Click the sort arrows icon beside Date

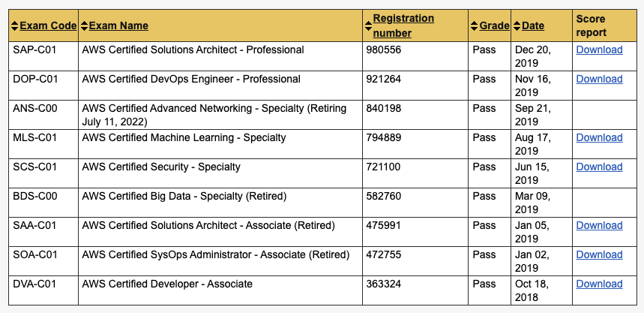[517, 26]
